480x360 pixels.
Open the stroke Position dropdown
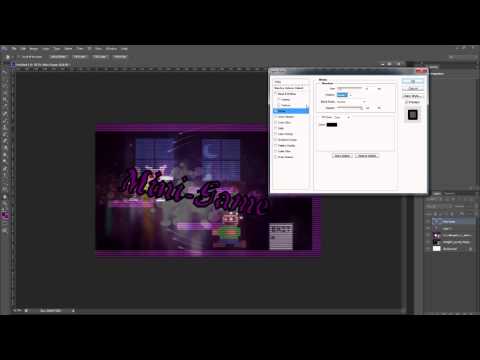pos(344,95)
